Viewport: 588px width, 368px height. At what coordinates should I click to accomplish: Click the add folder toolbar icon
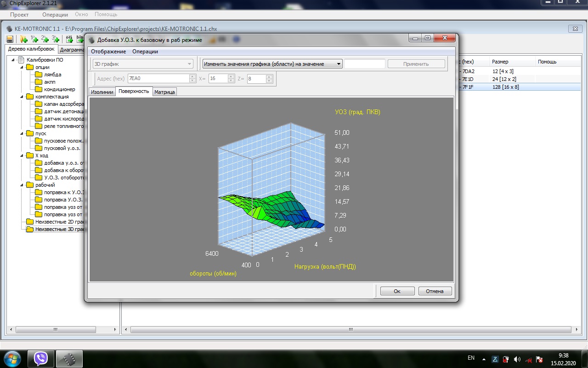24,39
